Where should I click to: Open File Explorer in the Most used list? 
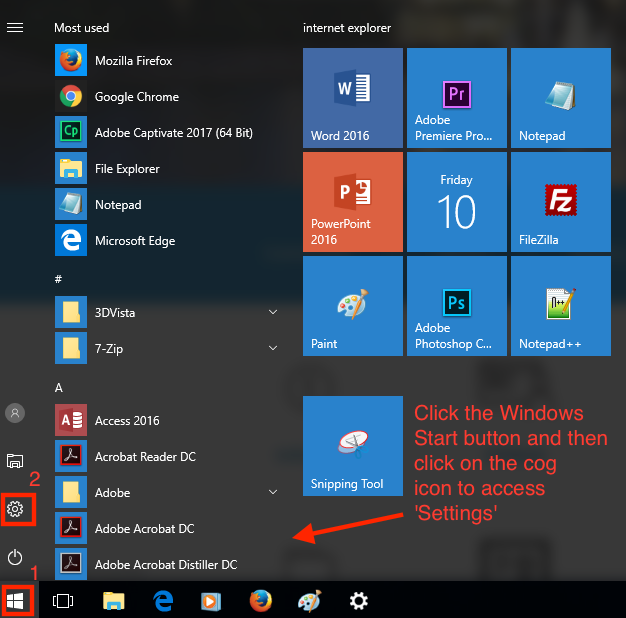coord(166,168)
